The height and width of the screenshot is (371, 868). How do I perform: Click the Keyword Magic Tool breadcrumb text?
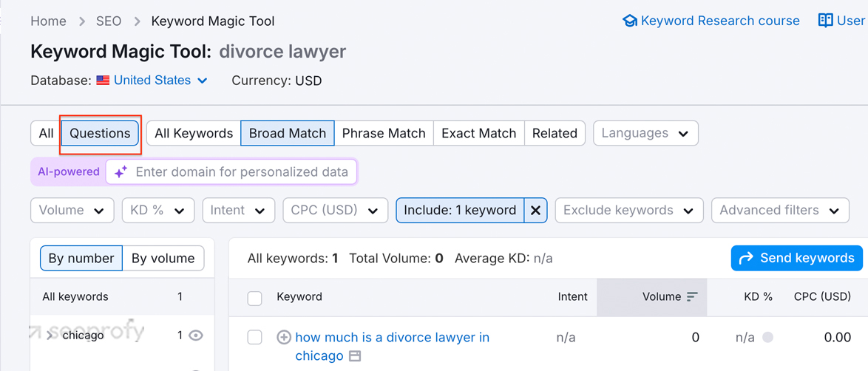click(213, 21)
